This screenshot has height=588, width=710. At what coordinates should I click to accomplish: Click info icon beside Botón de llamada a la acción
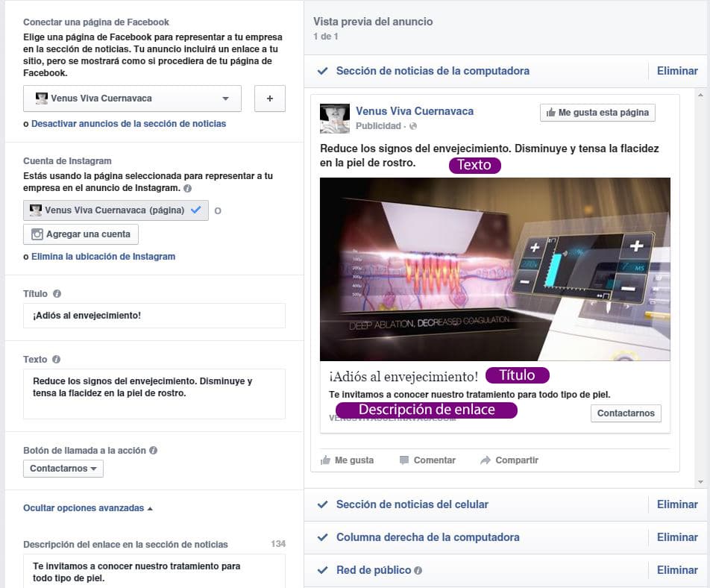pyautogui.click(x=153, y=450)
